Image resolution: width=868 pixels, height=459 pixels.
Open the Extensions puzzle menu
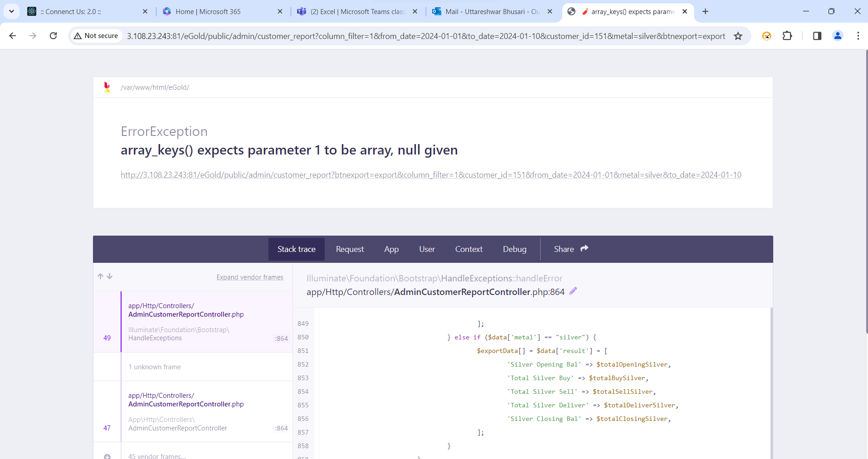(x=787, y=36)
